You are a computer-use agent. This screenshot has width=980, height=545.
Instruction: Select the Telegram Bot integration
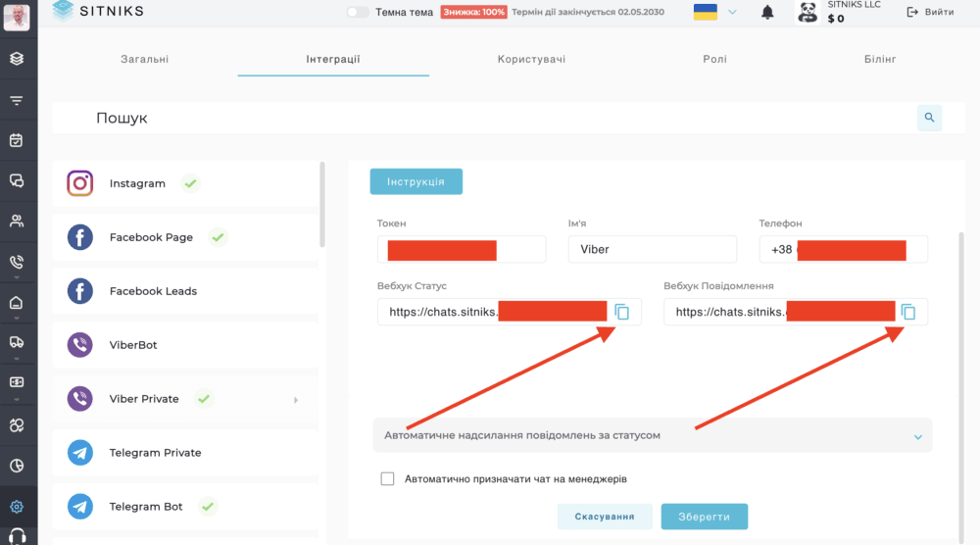185,506
